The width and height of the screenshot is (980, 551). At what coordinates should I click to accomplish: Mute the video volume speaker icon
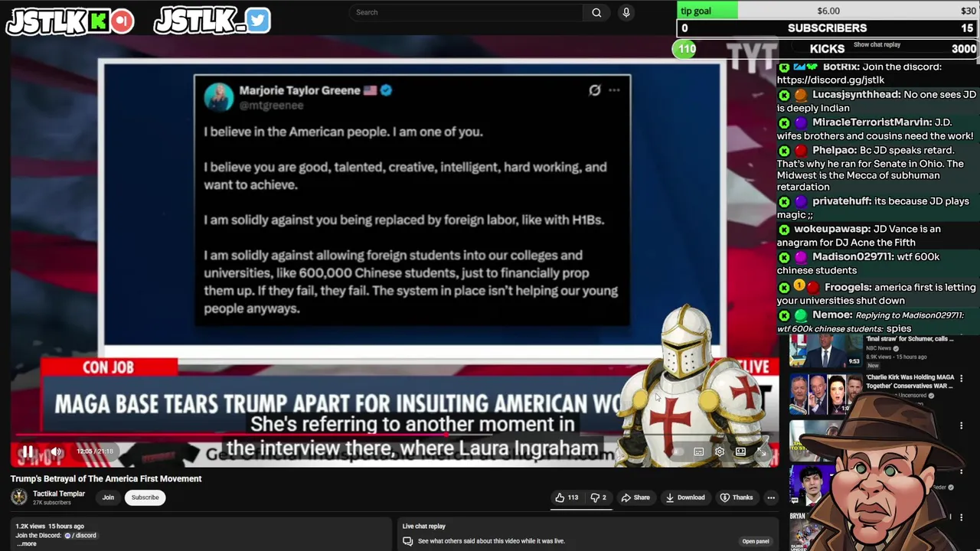pyautogui.click(x=56, y=452)
